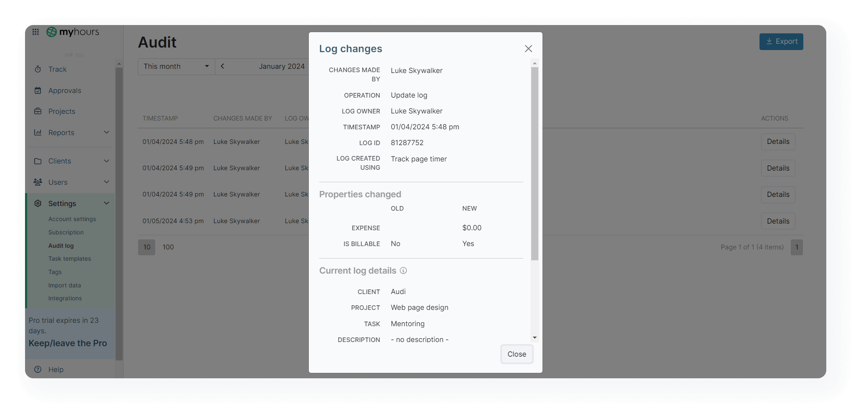Set page size to 10
868x420 pixels.
coord(147,247)
